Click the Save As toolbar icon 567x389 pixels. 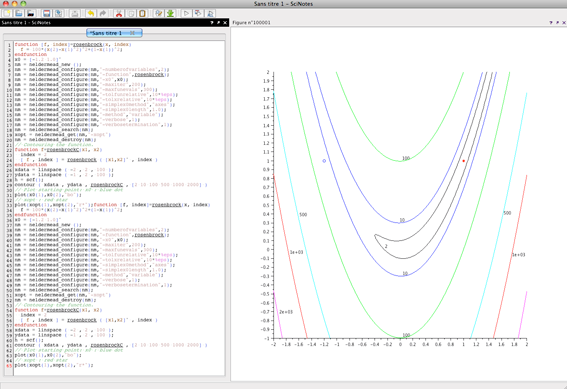point(58,13)
